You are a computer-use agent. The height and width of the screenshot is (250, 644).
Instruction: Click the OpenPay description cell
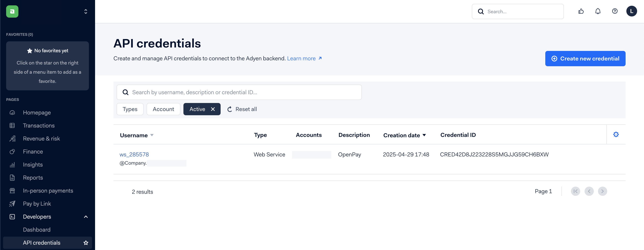pyautogui.click(x=349, y=154)
